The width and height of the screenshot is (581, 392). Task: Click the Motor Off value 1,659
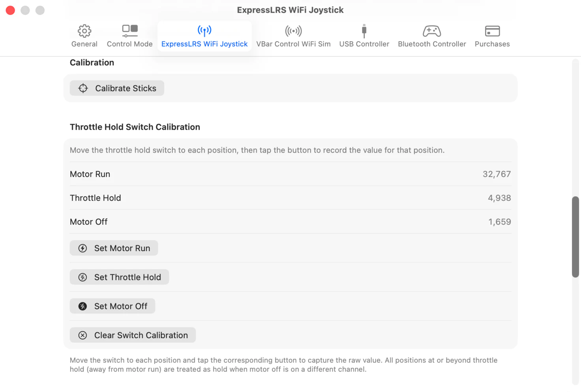point(500,222)
